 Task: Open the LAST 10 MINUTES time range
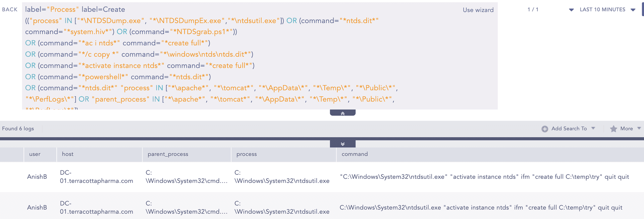602,9
